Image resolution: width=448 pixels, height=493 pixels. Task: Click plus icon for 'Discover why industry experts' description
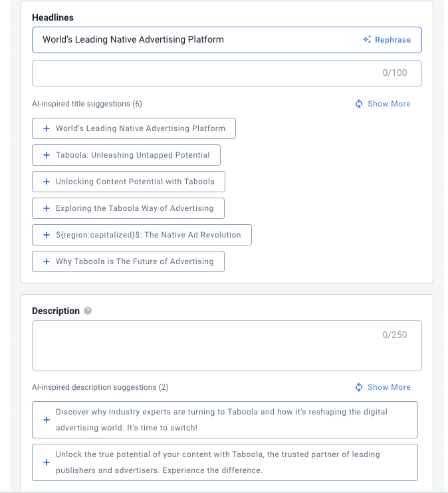(x=47, y=420)
